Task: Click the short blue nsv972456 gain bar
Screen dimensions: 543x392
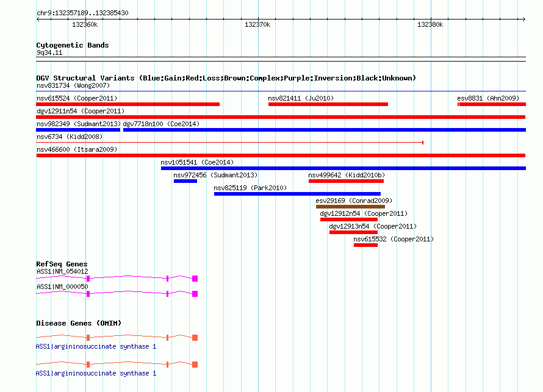Action: point(185,181)
